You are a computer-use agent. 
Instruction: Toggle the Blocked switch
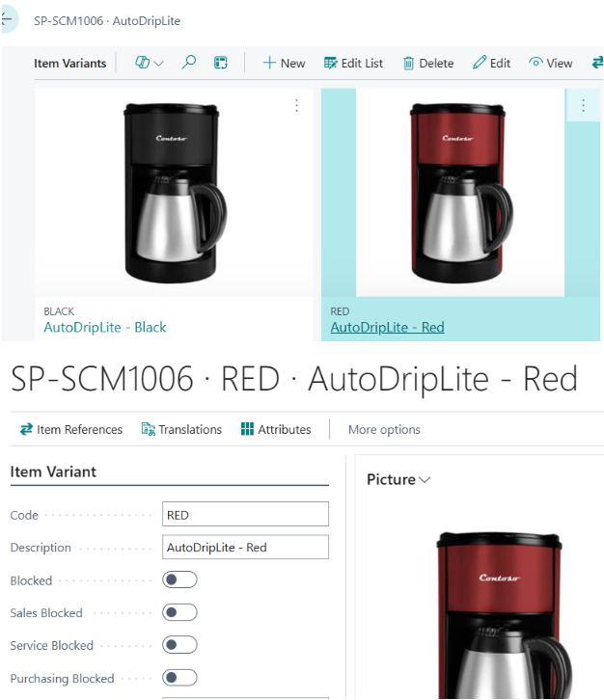[x=179, y=579]
